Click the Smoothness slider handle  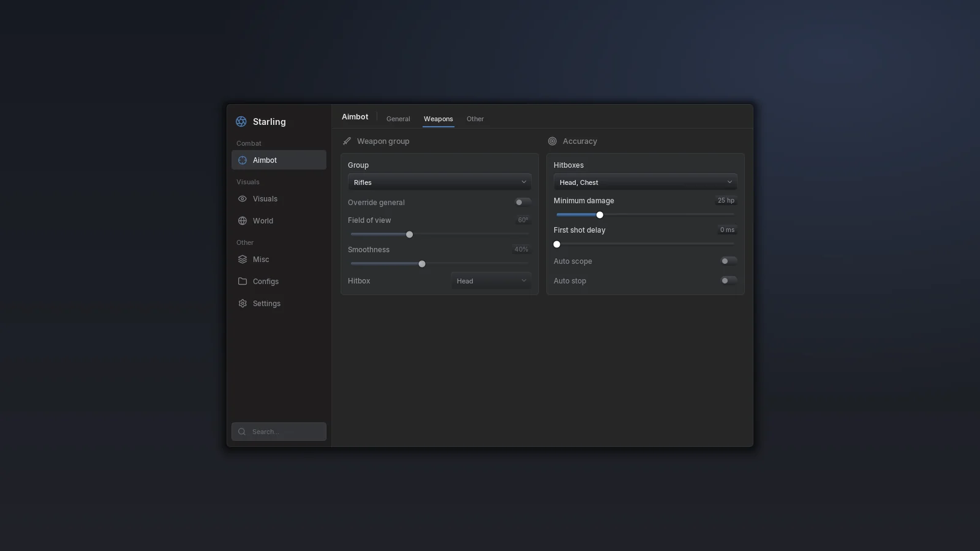(x=422, y=264)
